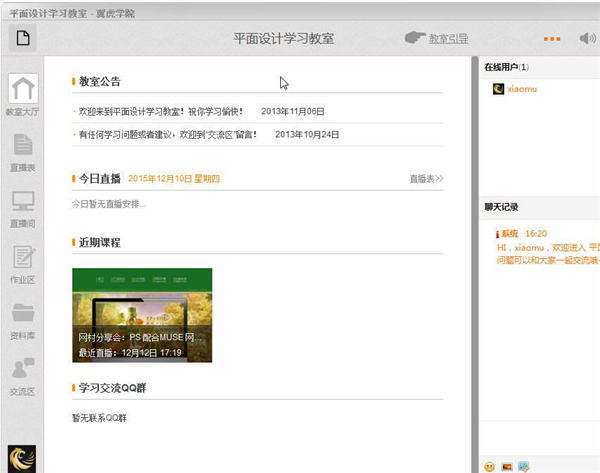The image size is (600, 473).
Task: Click the HI, xiaomu welcome chat message
Action: [548, 254]
